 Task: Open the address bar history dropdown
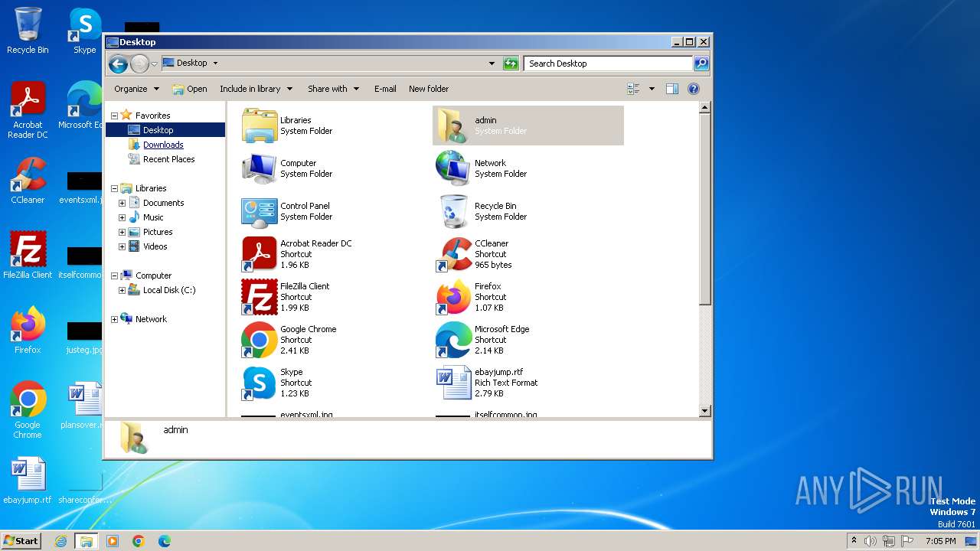tap(492, 64)
